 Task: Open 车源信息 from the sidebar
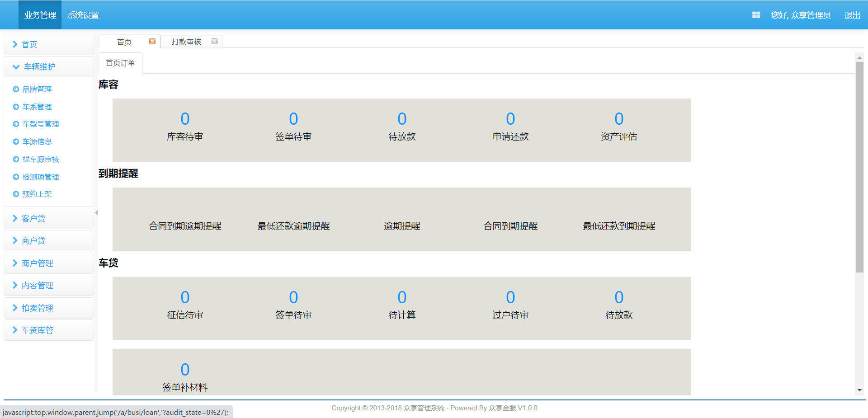(37, 142)
